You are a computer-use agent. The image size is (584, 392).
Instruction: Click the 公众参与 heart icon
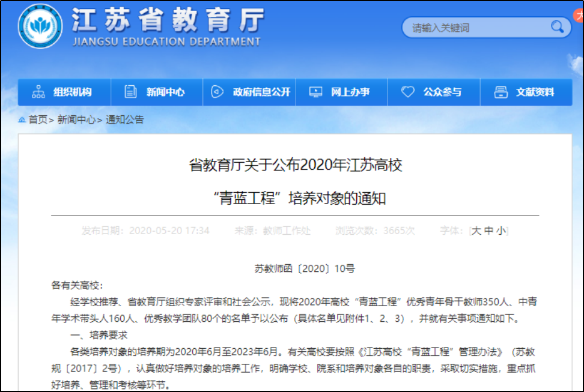tap(408, 92)
